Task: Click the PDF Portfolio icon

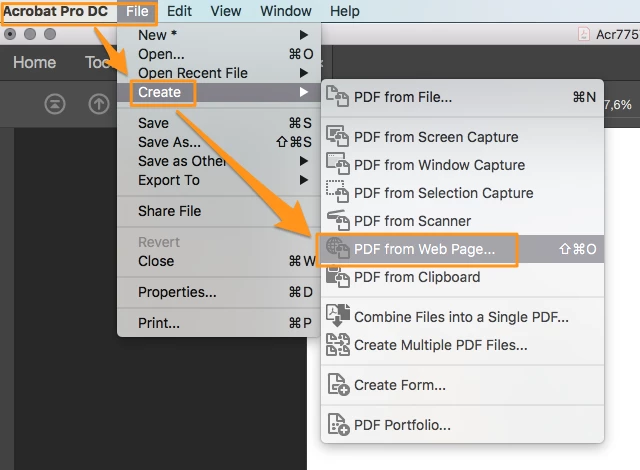Action: click(x=338, y=424)
